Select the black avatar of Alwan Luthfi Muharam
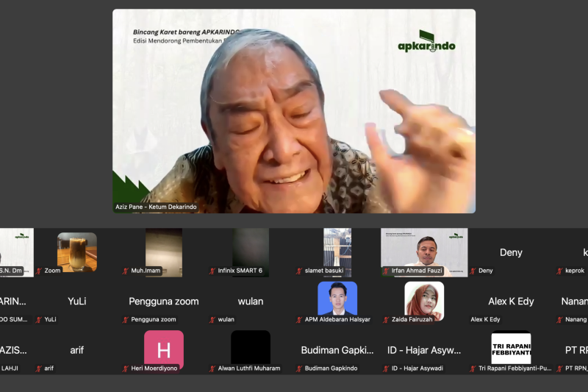 [251, 347]
